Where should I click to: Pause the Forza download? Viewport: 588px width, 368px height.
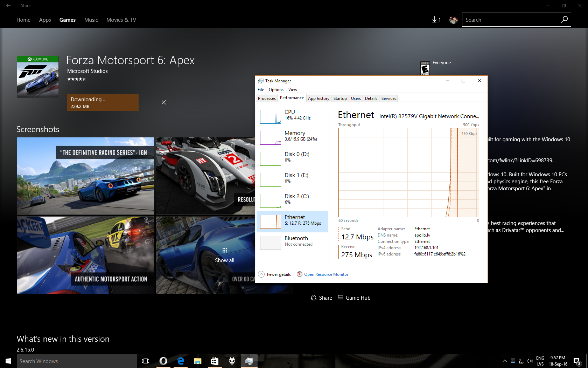pyautogui.click(x=147, y=102)
